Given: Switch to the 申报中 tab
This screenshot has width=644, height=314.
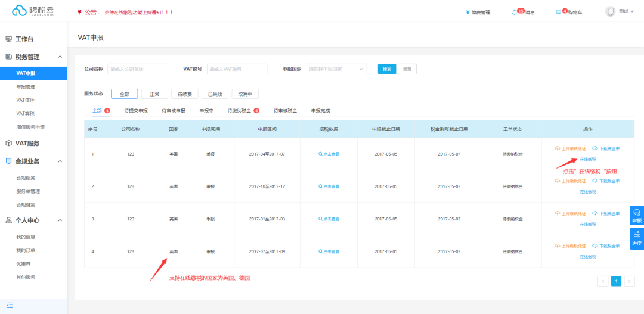Looking at the screenshot, I should (x=206, y=110).
